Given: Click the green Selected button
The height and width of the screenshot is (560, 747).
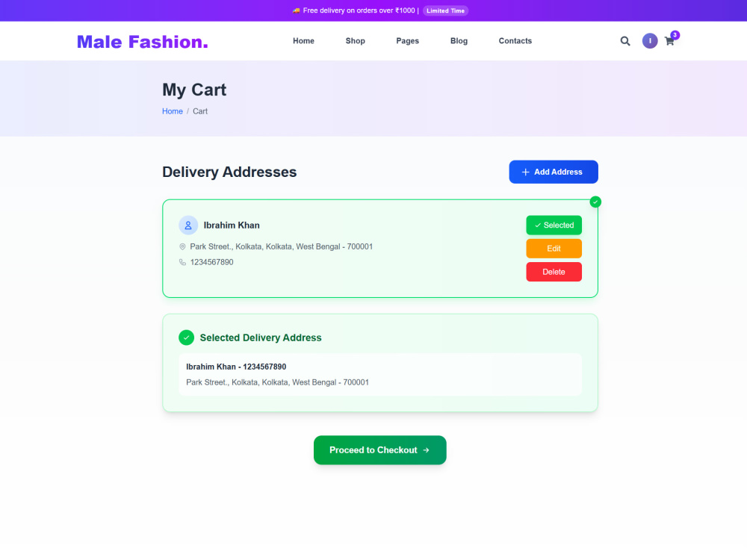Looking at the screenshot, I should 554,225.
